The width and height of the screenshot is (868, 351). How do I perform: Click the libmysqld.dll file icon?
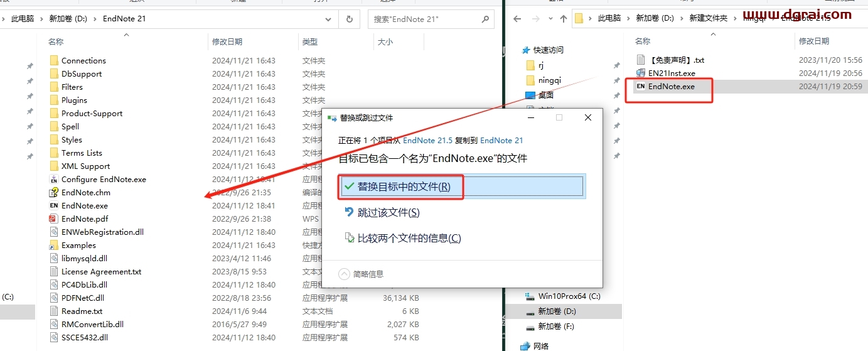(x=54, y=259)
